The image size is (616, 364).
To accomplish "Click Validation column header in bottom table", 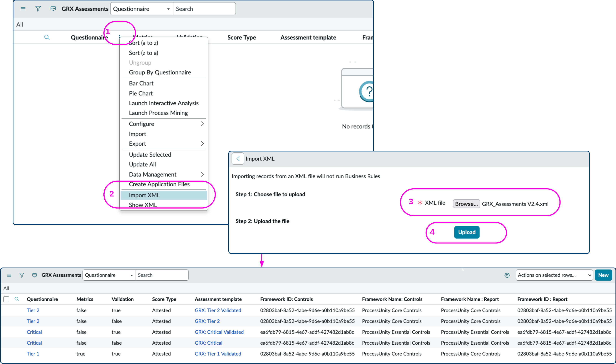I will [x=122, y=299].
